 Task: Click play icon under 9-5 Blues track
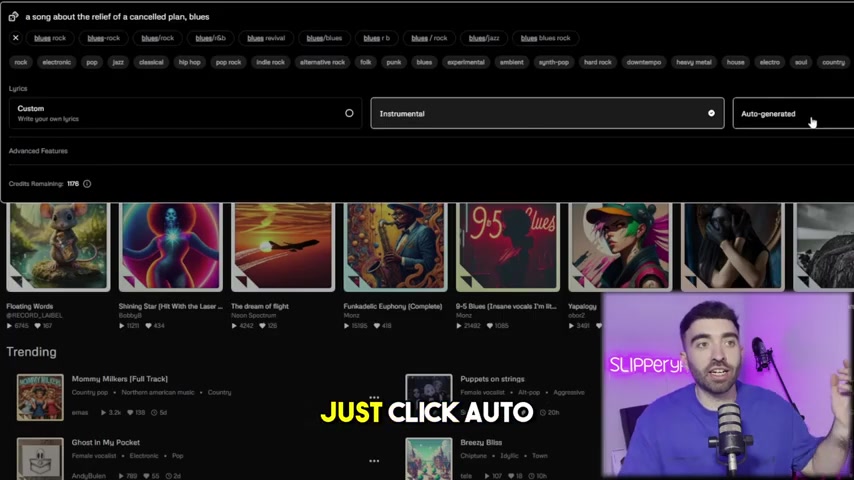[459, 326]
